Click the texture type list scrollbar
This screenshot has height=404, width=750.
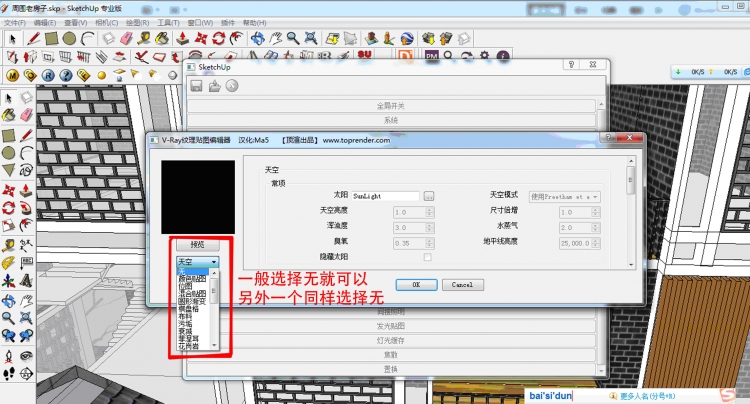tap(214, 309)
